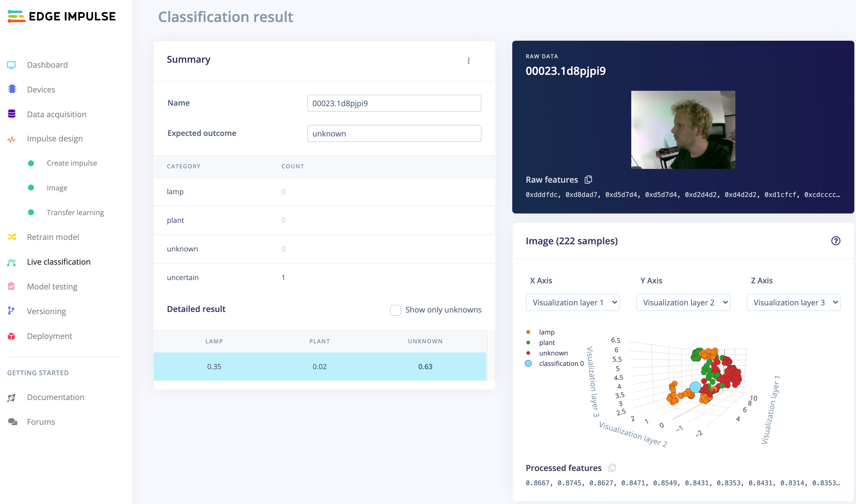Open the Documentation link
Screen dimensions: 856x504
pyautogui.click(x=55, y=397)
